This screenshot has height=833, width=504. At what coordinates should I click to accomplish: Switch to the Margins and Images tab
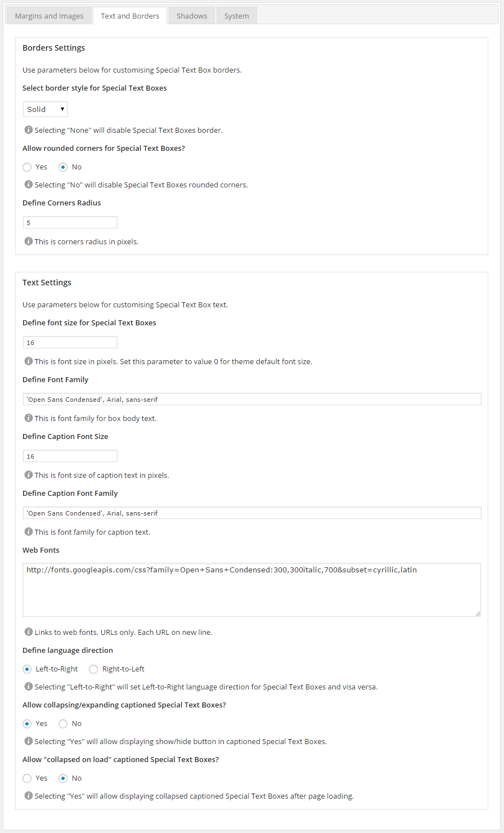tap(49, 16)
